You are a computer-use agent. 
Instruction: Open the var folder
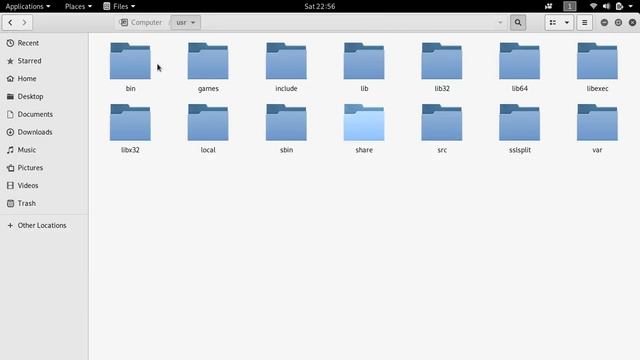click(598, 129)
